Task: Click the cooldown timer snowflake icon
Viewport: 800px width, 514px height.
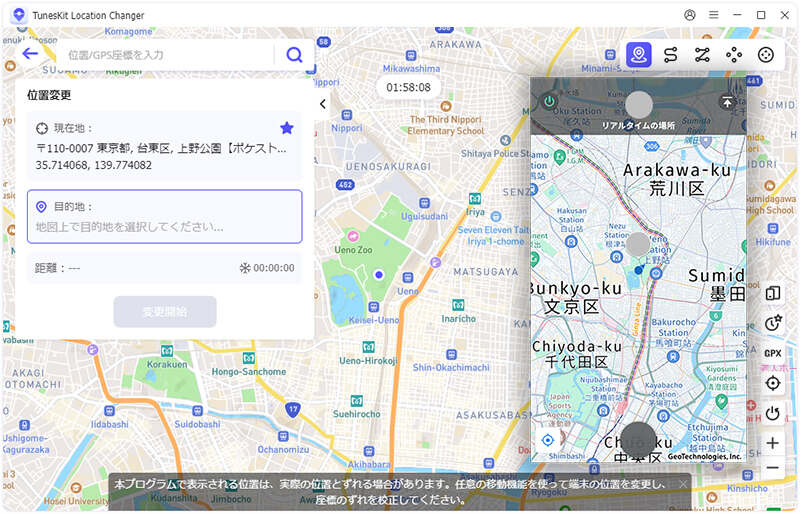Action: tap(245, 268)
